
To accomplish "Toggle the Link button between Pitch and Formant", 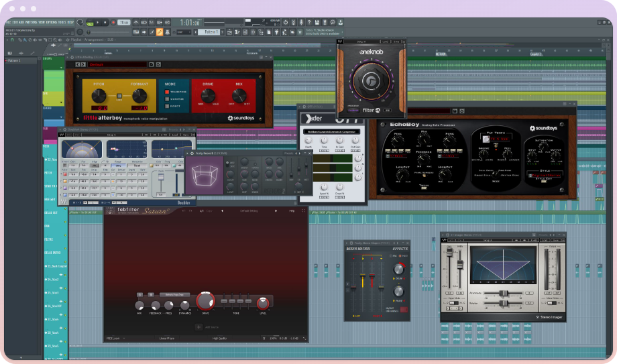I will point(119,96).
